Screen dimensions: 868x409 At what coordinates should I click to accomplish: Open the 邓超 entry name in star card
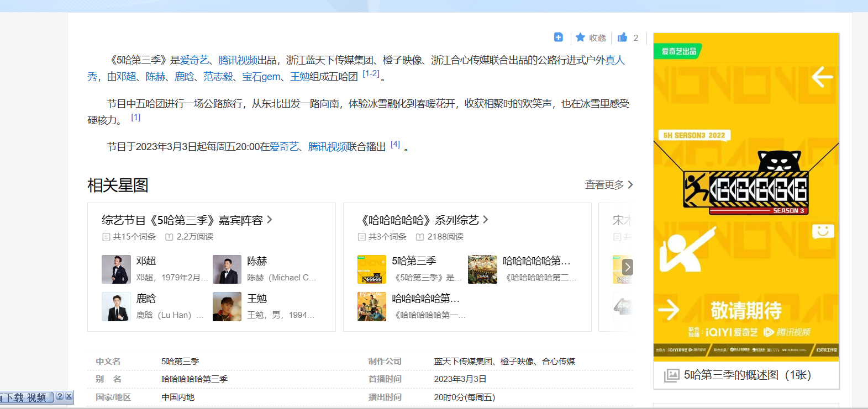point(146,261)
